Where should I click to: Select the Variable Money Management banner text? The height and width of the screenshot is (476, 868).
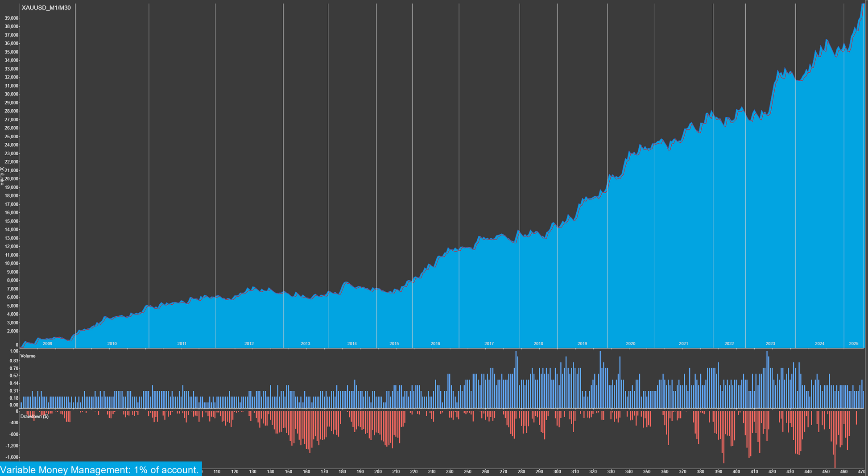click(x=99, y=470)
